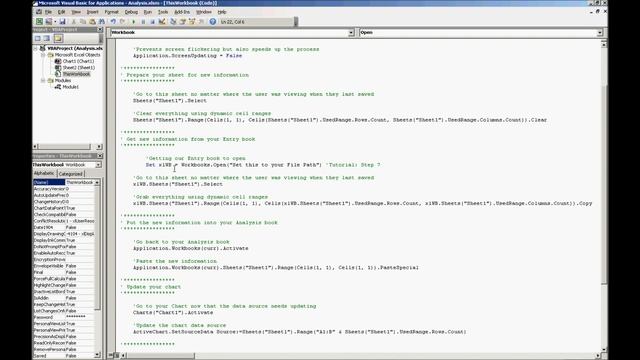Open the Open procedure dropdown in code pane
Viewport: 640px width, 360px height.
point(600,32)
